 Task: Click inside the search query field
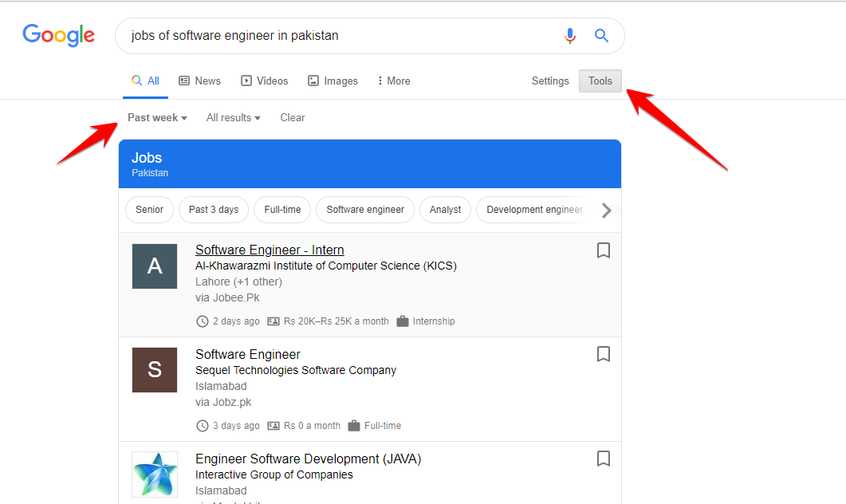[335, 36]
